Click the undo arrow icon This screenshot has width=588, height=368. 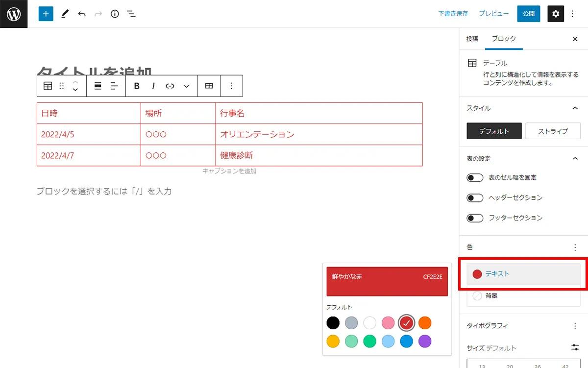81,14
